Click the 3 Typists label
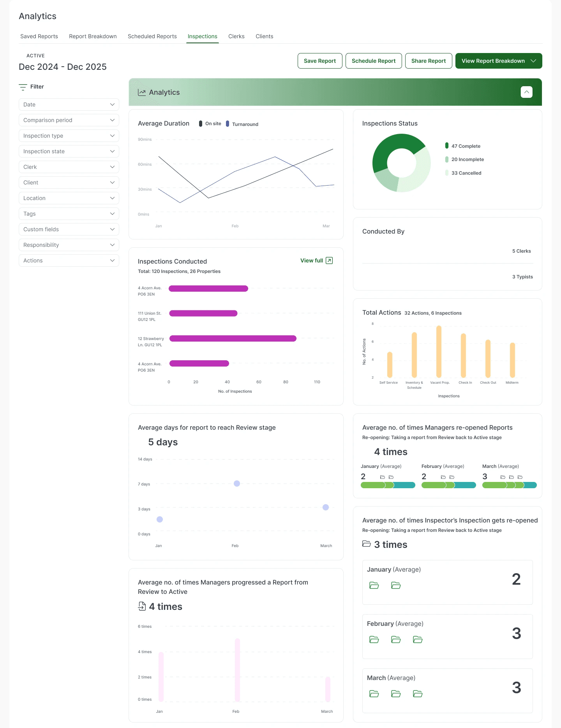The image size is (561, 728). (x=522, y=277)
